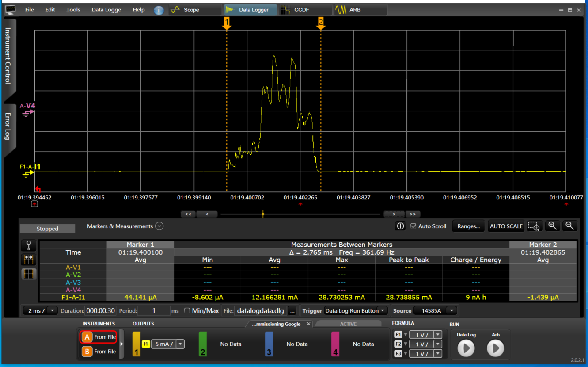The image size is (588, 367).
Task: Open F2 1 V/ scale dropdown
Action: point(438,344)
